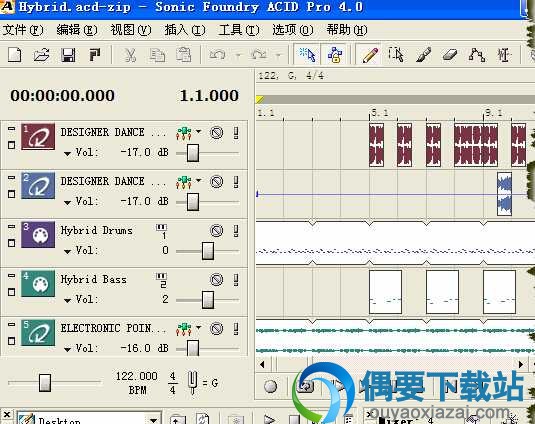
Task: Open Vol fader type dropdown on track 2
Action: tap(68, 203)
